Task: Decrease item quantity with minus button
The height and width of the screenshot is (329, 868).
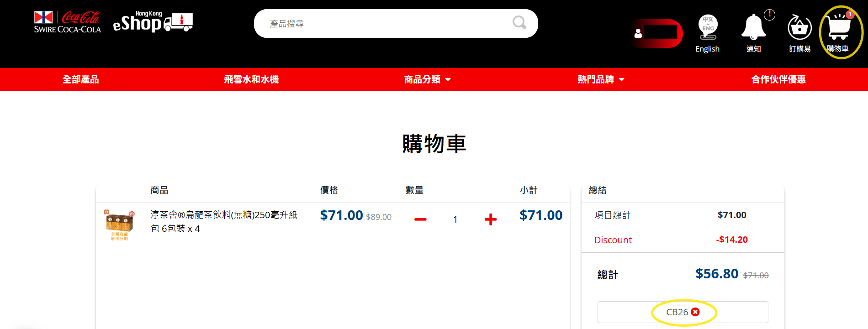Action: tap(420, 219)
